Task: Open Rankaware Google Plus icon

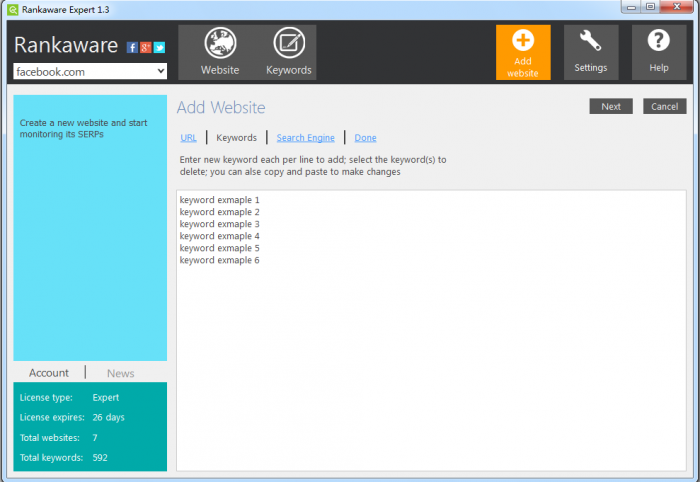Action: (x=146, y=47)
